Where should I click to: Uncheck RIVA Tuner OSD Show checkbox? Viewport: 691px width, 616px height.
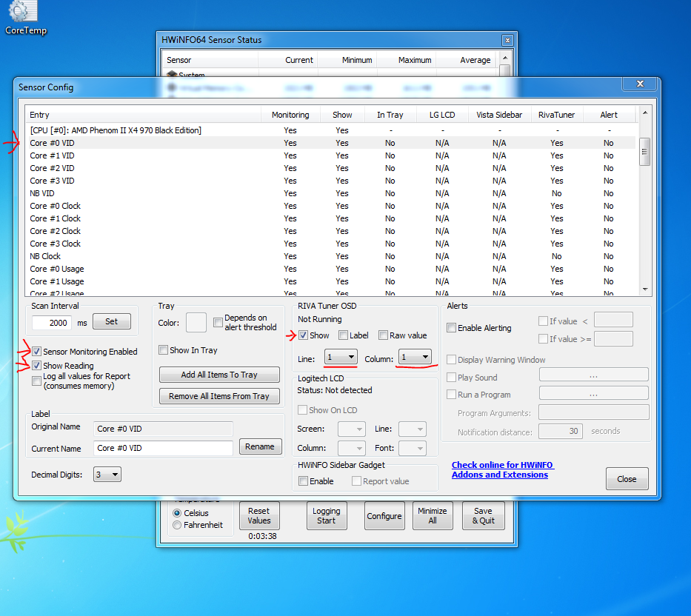click(303, 335)
